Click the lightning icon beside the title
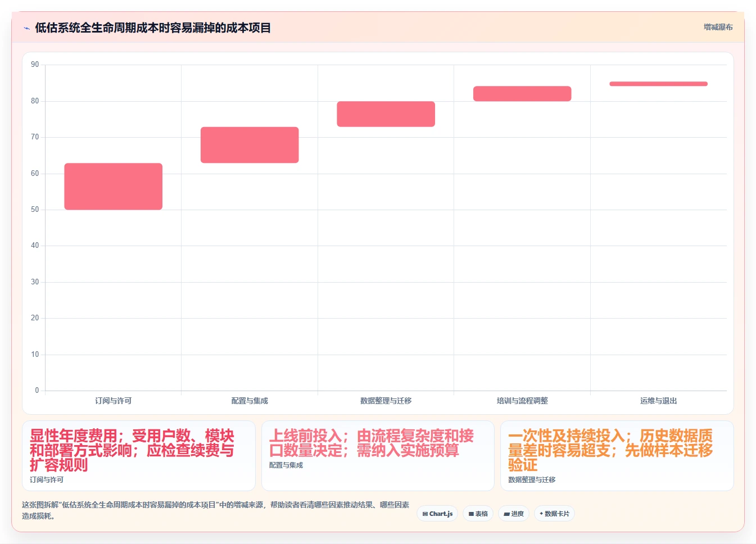This screenshot has height=544, width=756. [x=26, y=28]
